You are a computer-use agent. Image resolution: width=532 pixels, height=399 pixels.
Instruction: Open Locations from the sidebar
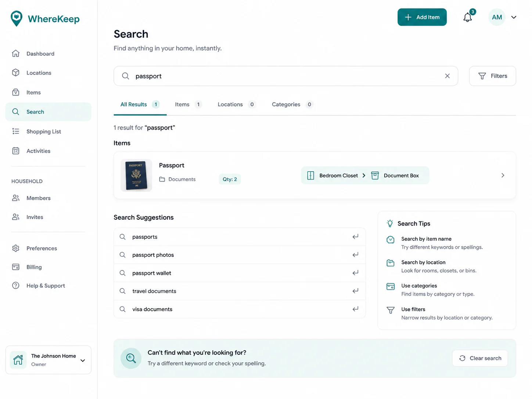(x=48, y=73)
